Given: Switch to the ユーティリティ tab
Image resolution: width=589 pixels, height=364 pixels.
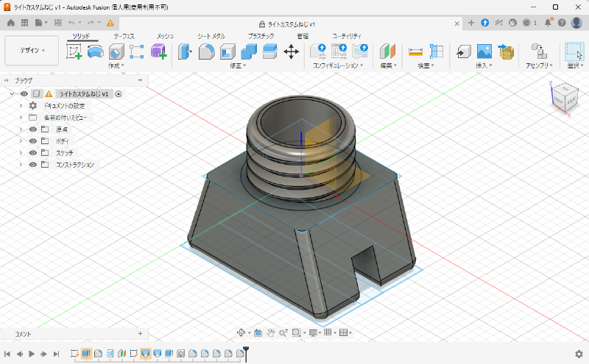Looking at the screenshot, I should 347,36.
